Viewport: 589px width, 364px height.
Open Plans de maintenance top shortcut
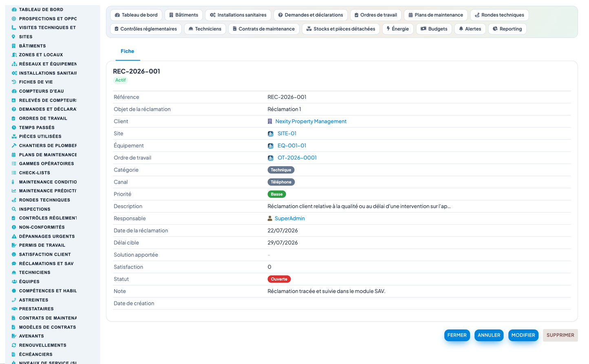[x=436, y=15]
